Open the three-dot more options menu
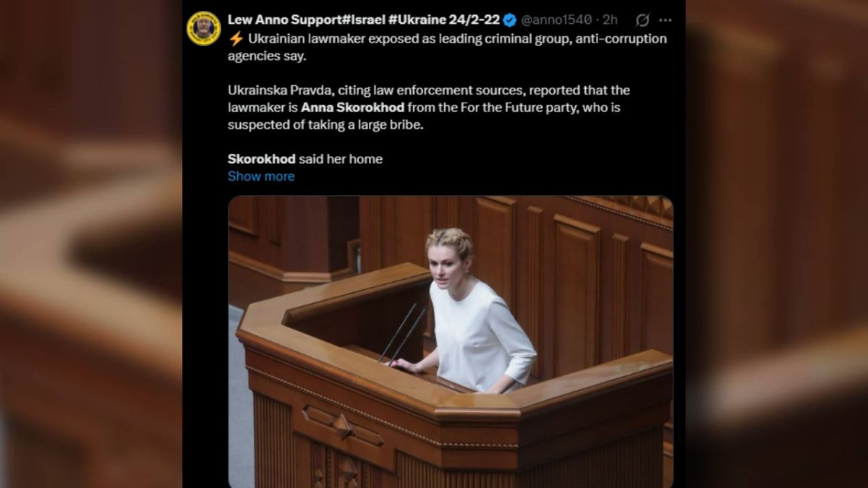Screen dimensions: 868x488 pos(665,20)
